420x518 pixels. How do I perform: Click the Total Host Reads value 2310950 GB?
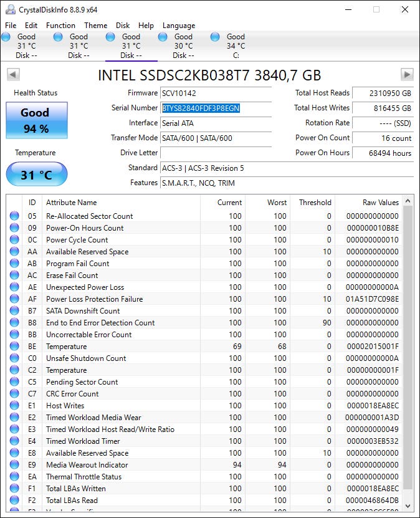pos(383,93)
